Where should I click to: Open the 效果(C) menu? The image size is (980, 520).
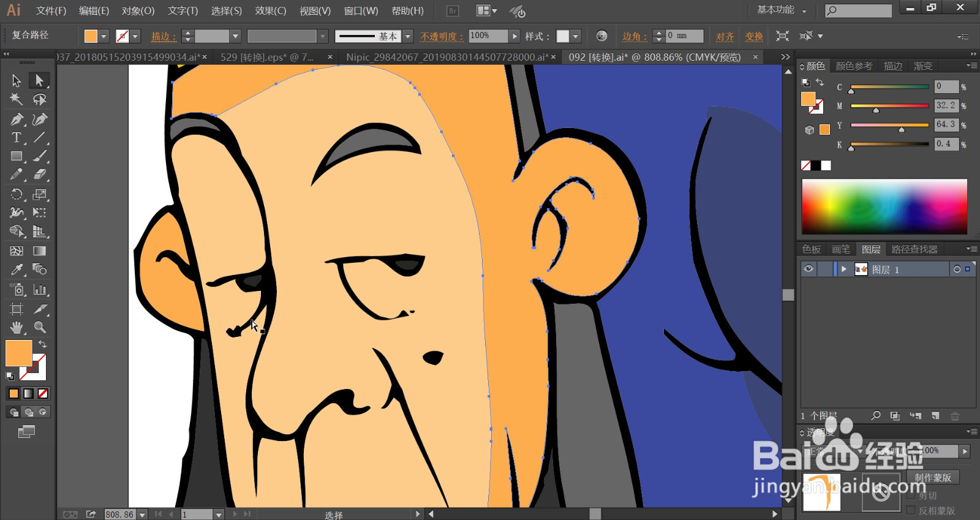pyautogui.click(x=270, y=10)
